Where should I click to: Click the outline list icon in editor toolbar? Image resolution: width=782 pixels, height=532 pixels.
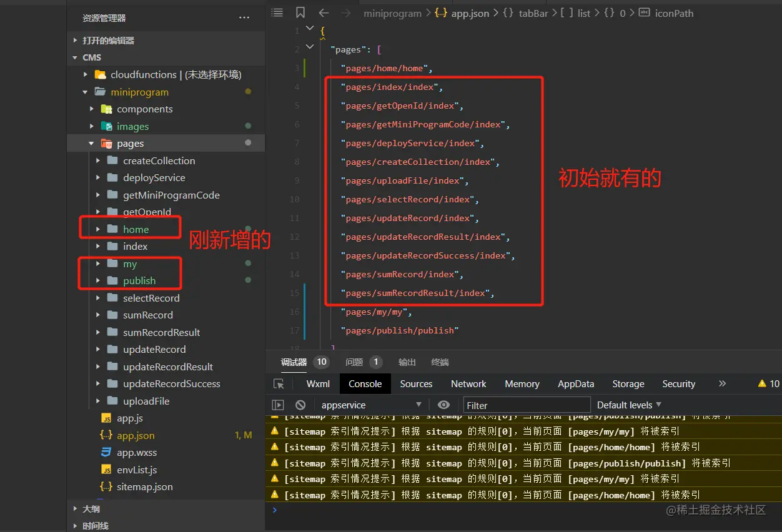(x=277, y=12)
